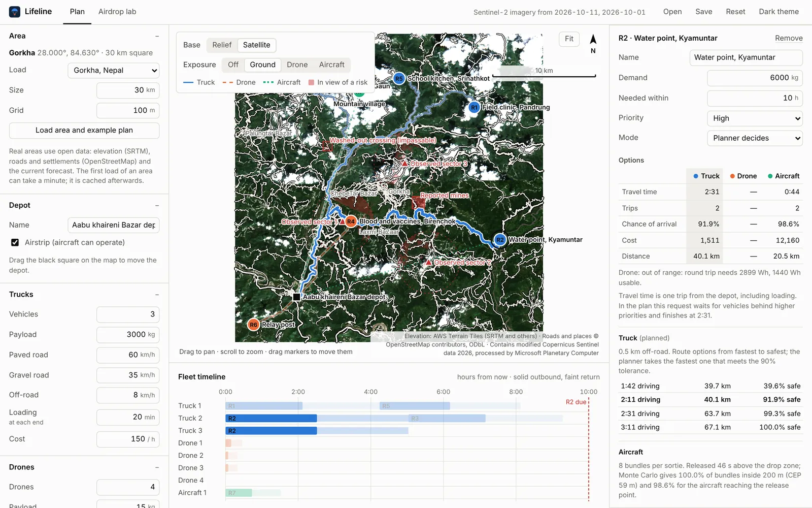The width and height of the screenshot is (812, 508).
Task: Click the Lifeline app logo icon
Action: [x=15, y=12]
